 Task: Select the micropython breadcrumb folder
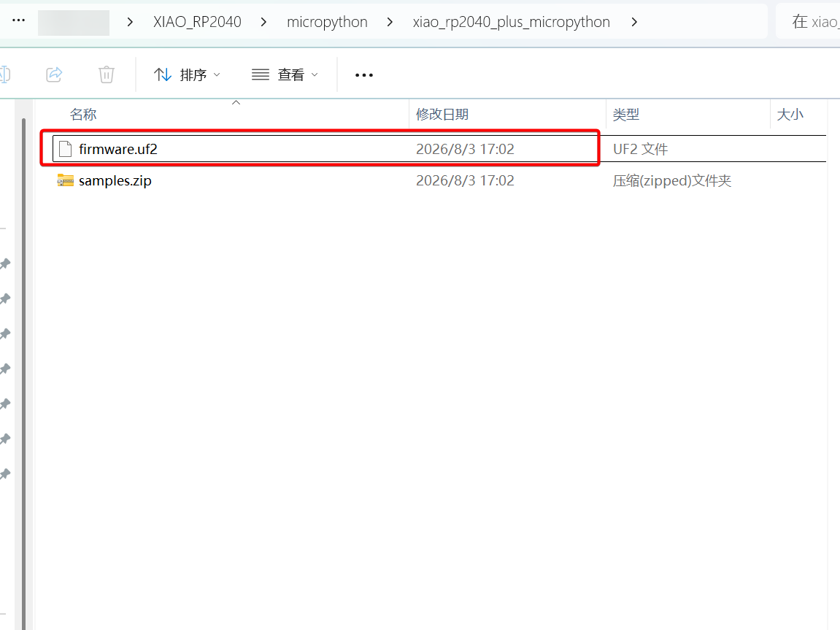(x=327, y=22)
